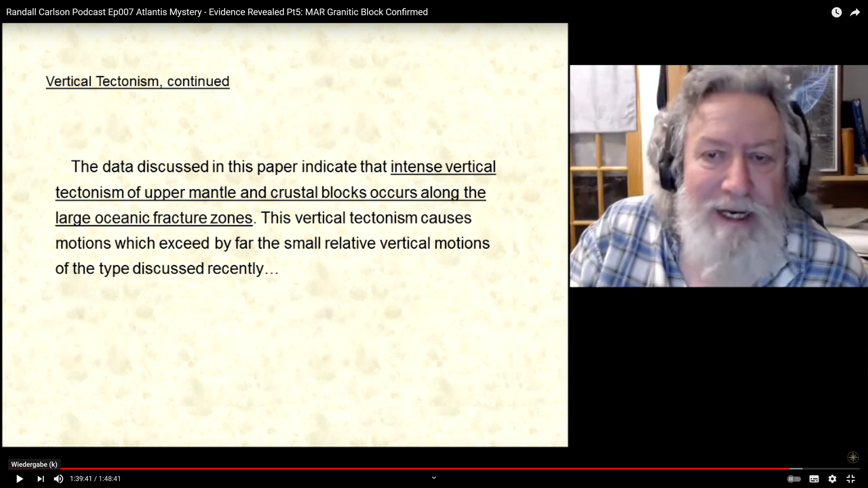Add video to Watch Later via clock icon

point(837,12)
